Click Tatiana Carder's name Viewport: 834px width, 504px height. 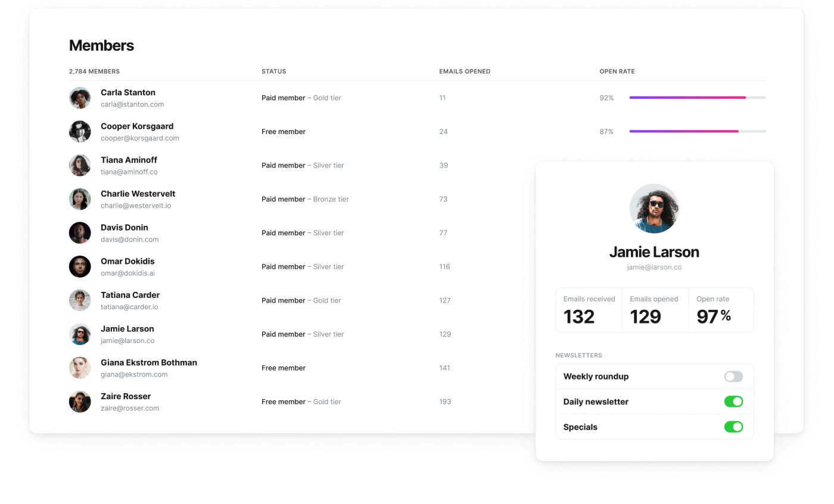tap(130, 294)
